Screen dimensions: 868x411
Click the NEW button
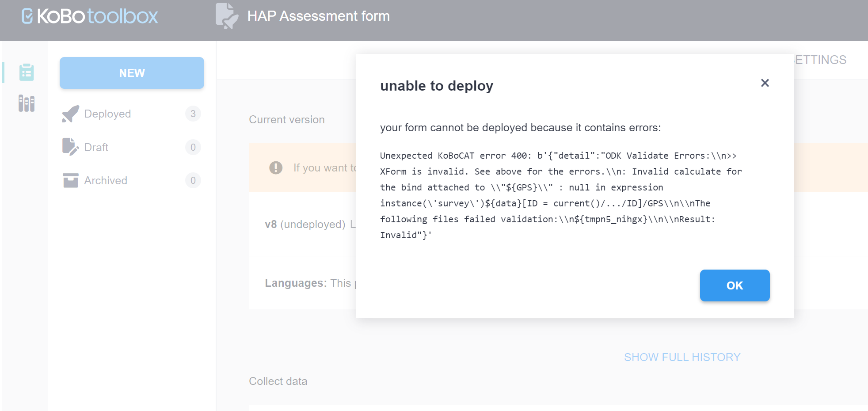pos(132,73)
